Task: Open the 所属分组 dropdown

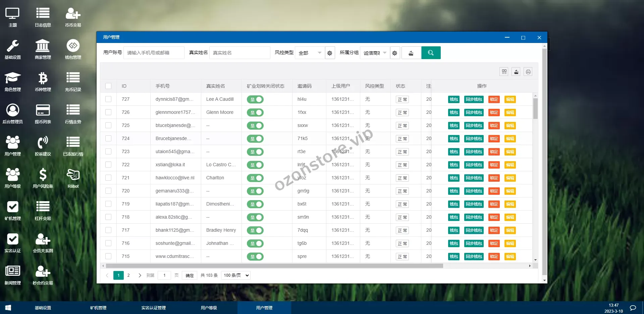Action: pyautogui.click(x=373, y=53)
